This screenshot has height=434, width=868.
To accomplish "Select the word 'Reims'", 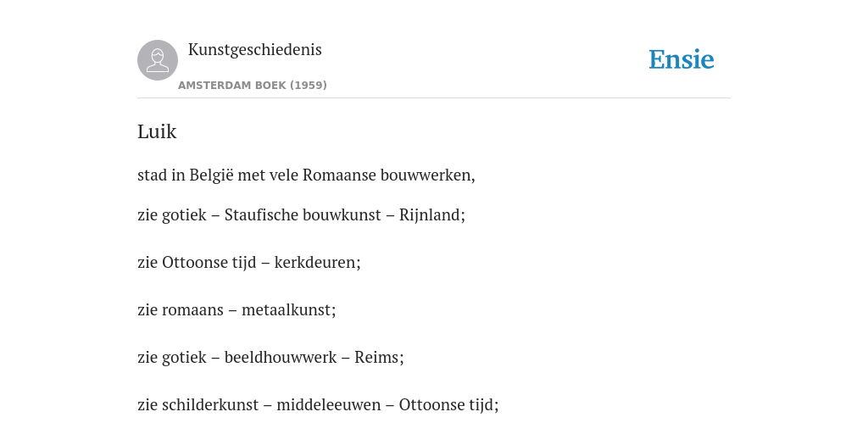I will (x=377, y=358).
